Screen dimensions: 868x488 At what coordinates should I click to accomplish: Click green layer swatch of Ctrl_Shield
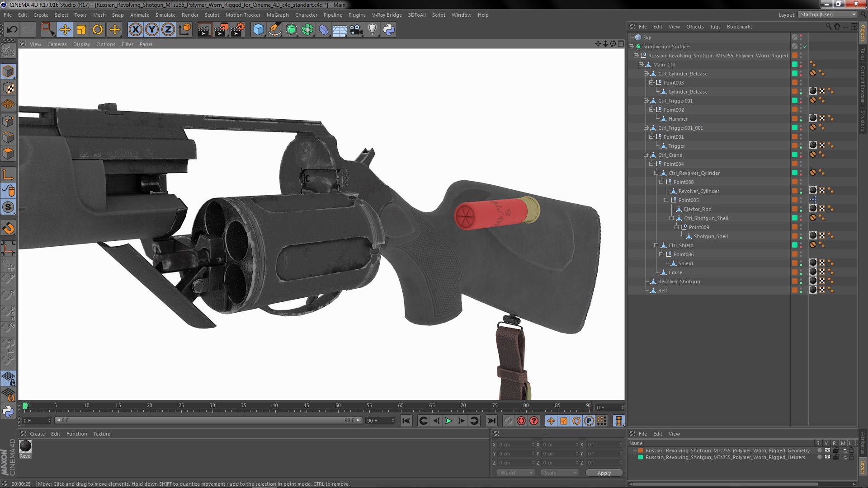[795, 245]
